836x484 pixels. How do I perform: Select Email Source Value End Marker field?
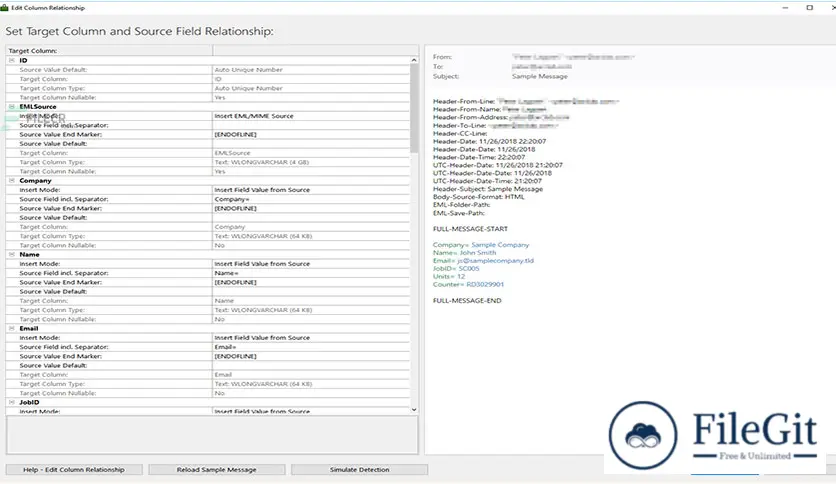click(x=311, y=356)
